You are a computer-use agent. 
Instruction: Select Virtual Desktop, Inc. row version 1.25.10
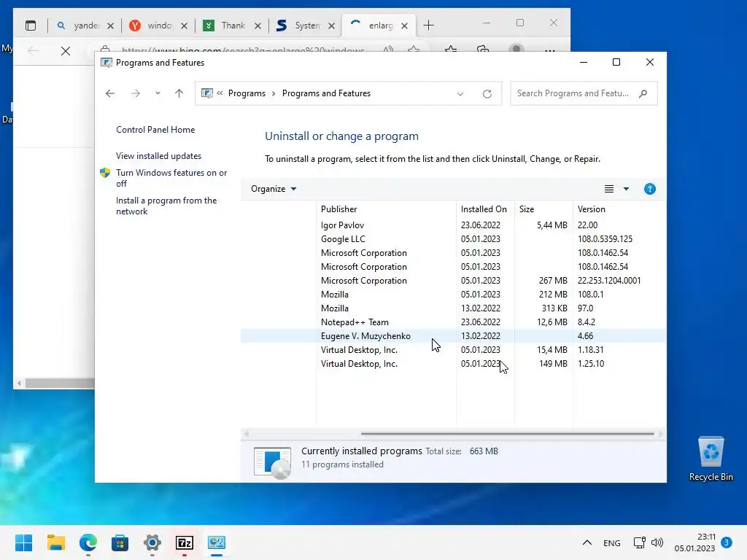click(x=453, y=363)
